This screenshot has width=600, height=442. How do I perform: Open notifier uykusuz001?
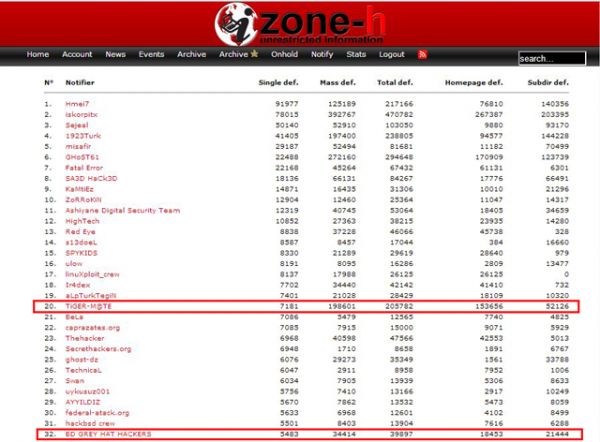(x=87, y=392)
